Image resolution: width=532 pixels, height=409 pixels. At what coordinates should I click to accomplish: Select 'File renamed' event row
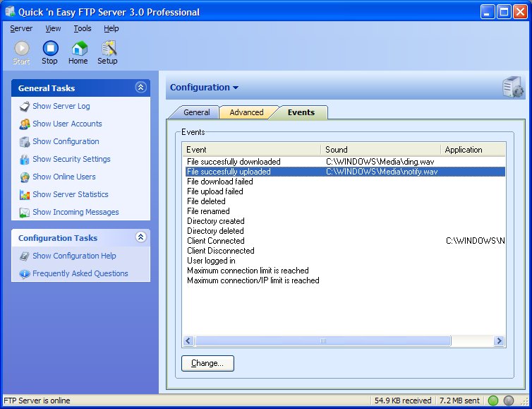pyautogui.click(x=344, y=211)
